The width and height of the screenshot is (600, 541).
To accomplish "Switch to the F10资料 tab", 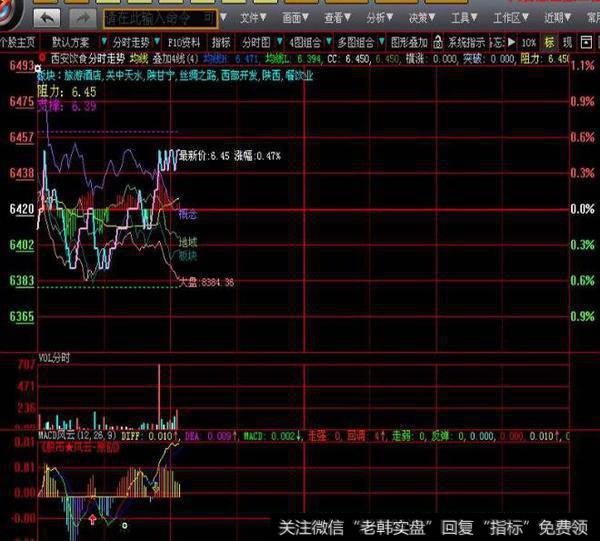I will pos(183,42).
